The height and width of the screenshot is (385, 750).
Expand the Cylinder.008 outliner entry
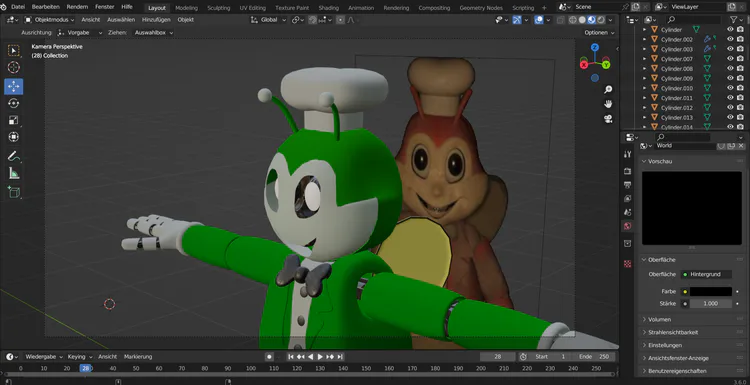(644, 68)
